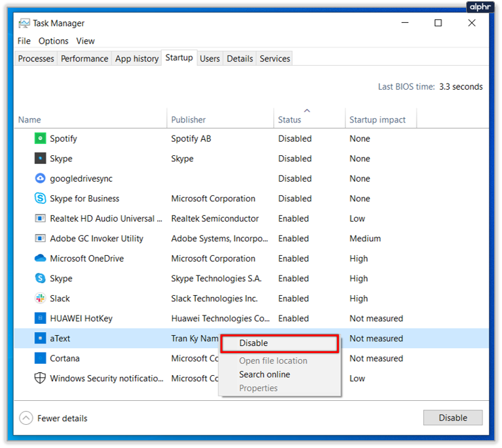The image size is (502, 448).
Task: Choose Disable from the context menu
Action: [x=253, y=343]
